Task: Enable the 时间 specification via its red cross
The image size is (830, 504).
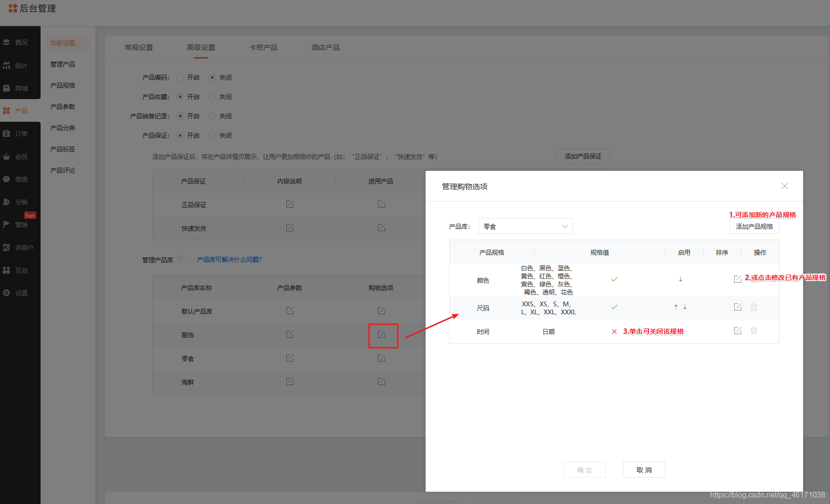Action: point(614,331)
